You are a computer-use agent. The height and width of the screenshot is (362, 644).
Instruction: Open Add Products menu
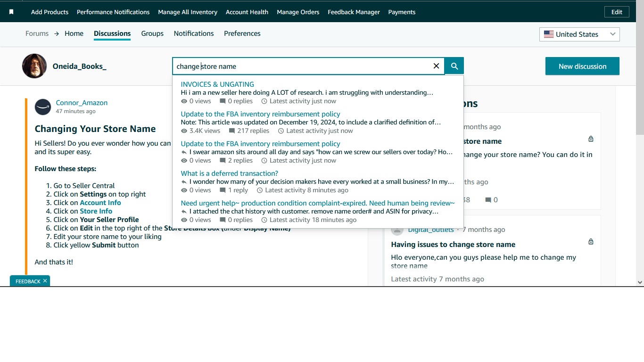[50, 12]
